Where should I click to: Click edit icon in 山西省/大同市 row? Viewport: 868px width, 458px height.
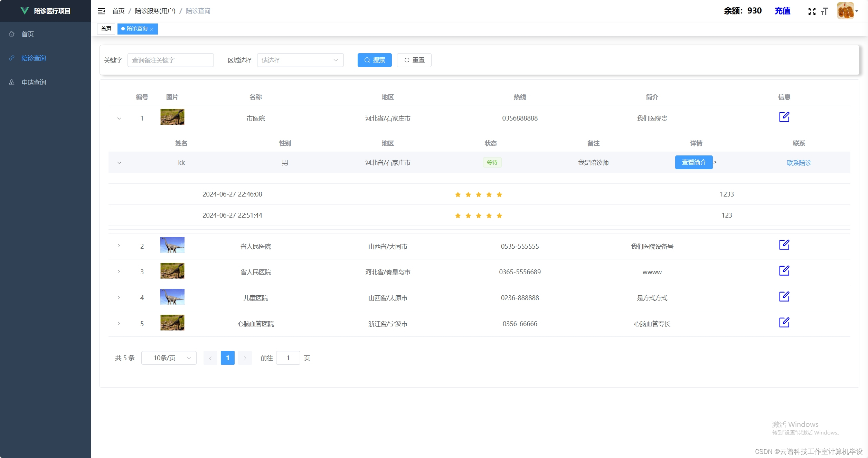pyautogui.click(x=784, y=245)
